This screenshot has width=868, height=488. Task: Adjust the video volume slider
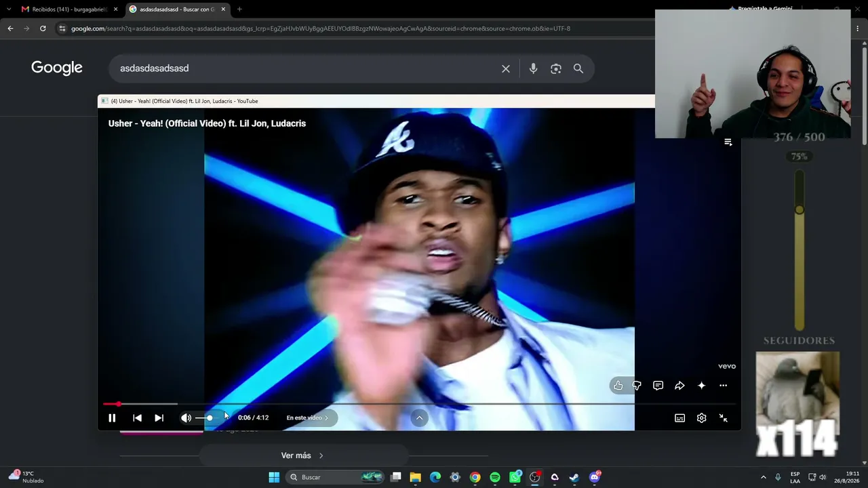[x=204, y=418]
